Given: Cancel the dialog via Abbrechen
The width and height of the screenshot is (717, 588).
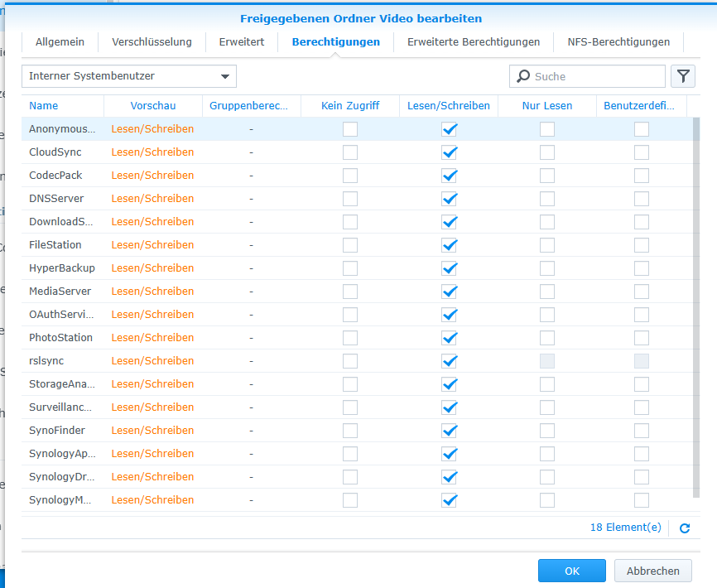Looking at the screenshot, I should coord(652,571).
